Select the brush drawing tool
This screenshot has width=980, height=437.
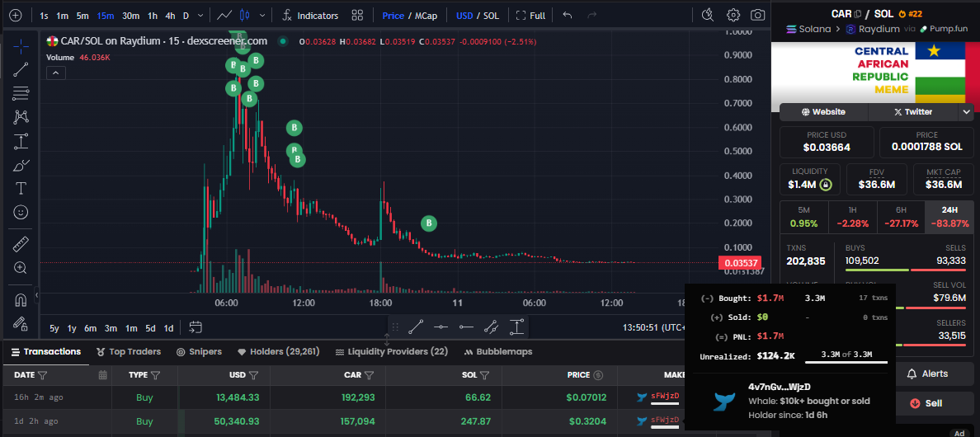21,166
